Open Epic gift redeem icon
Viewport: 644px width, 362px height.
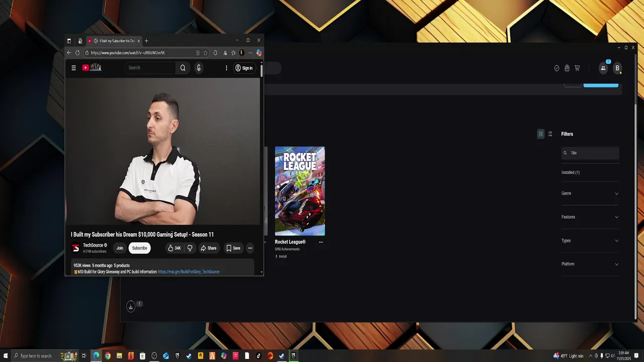567,68
